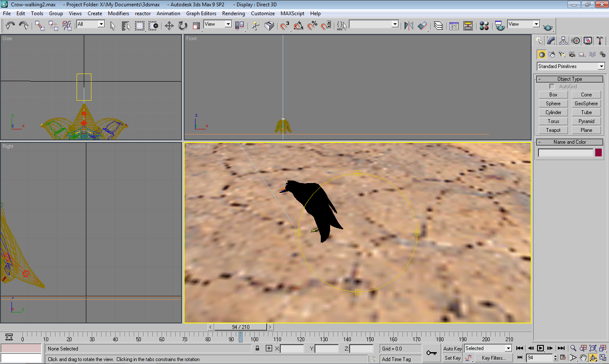This screenshot has height=364, width=609.
Task: Activate the Select and Rotate tool
Action: coord(183,26)
